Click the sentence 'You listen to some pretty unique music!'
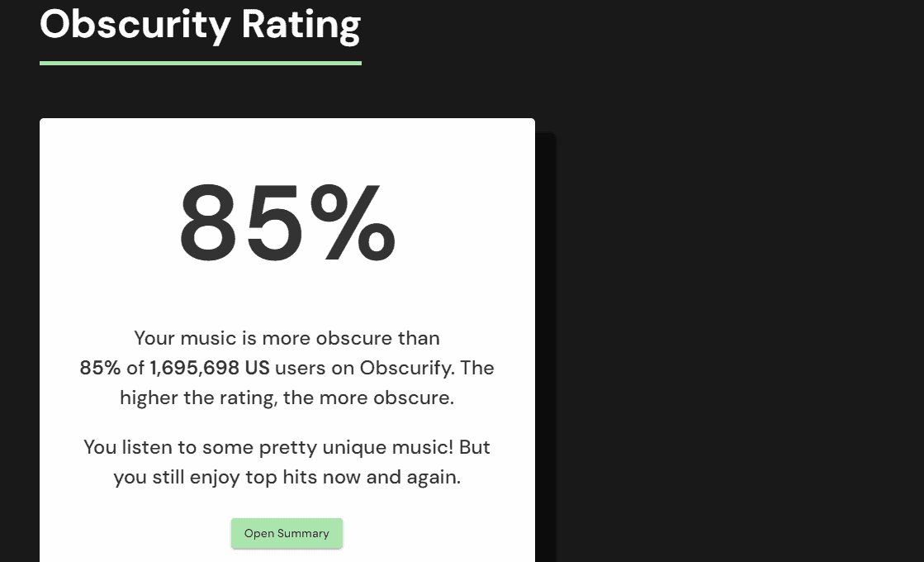The width and height of the screenshot is (924, 562). point(268,447)
